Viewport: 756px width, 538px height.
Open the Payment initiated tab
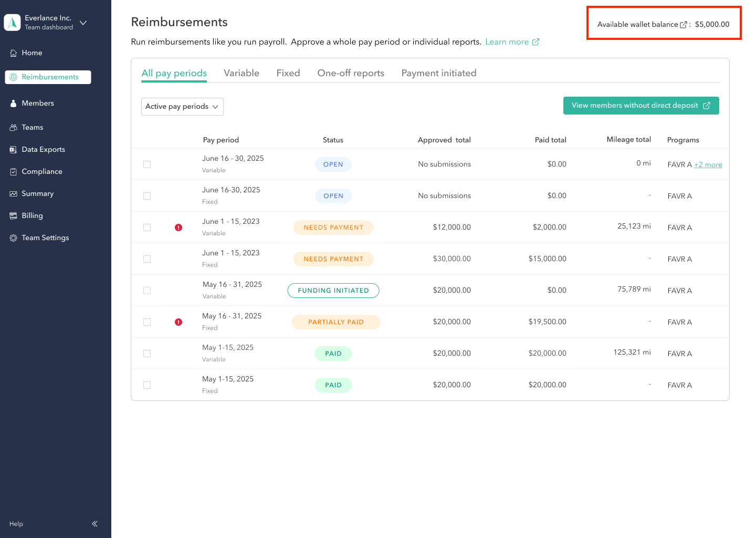click(438, 73)
